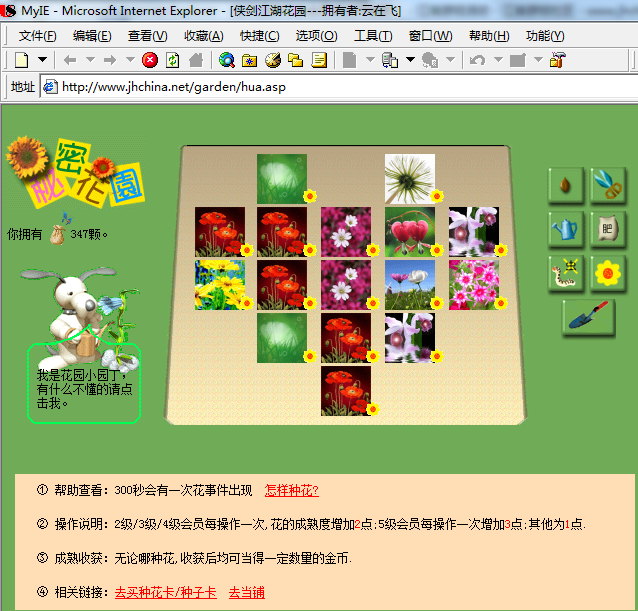Click the garden gardener dog mascot
The width and height of the screenshot is (638, 611).
(81, 317)
